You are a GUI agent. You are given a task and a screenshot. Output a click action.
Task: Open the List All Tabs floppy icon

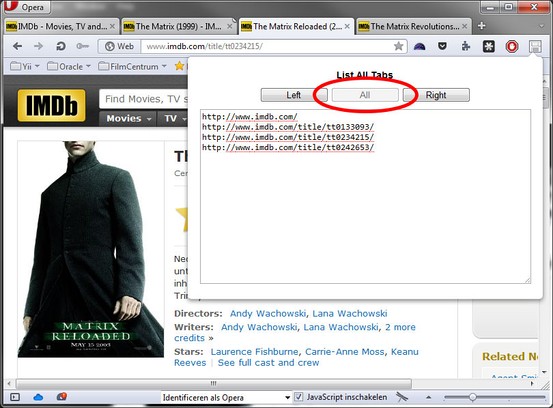click(535, 47)
